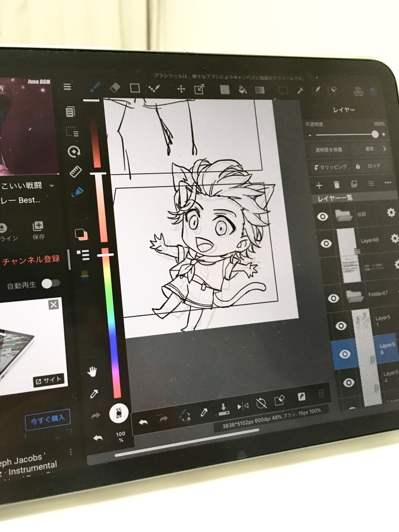Click チャンネル登録 subscribe button
Image resolution: width=399 pixels, height=532 pixels.
point(31,260)
